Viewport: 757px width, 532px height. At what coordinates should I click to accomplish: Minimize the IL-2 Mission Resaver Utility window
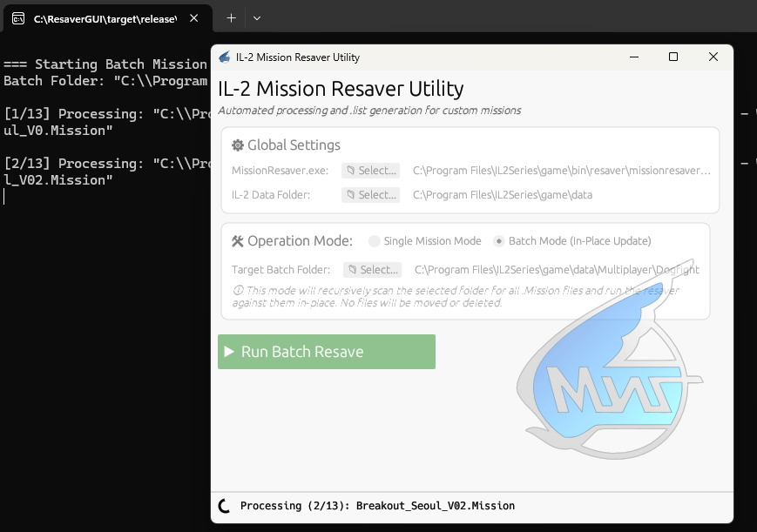coord(634,57)
